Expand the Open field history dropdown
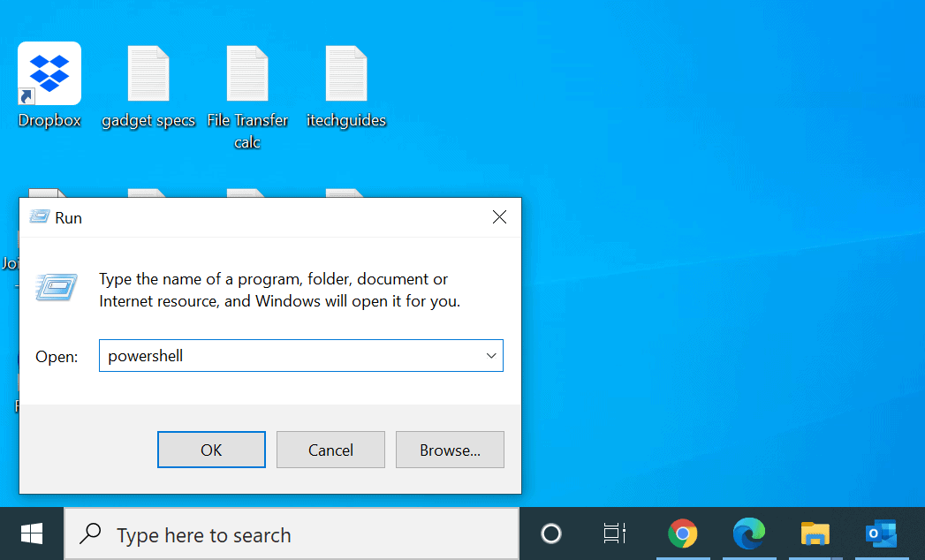This screenshot has height=560, width=925. (491, 355)
